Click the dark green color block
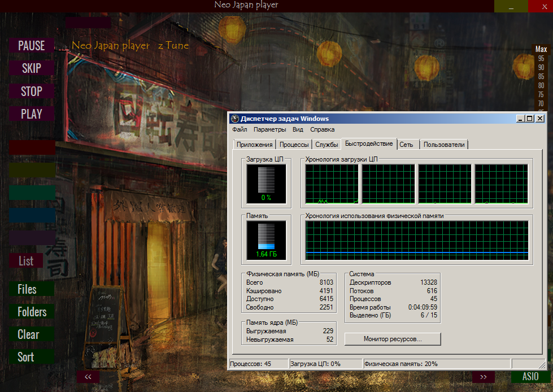The image size is (553, 392). (32, 193)
